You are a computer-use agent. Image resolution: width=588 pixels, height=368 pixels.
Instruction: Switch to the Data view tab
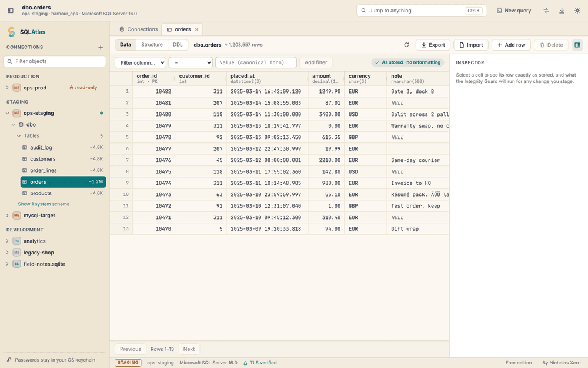click(x=125, y=45)
